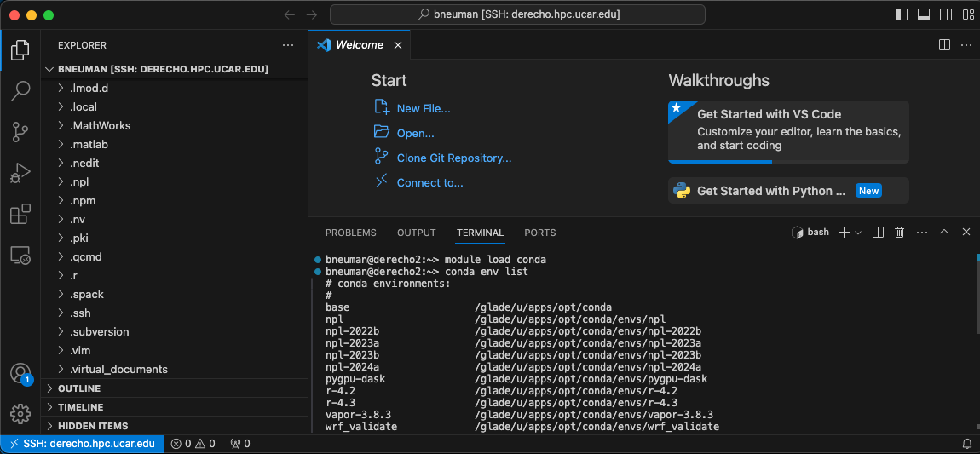Close the terminal panel
This screenshot has height=454, width=980.
(x=966, y=233)
